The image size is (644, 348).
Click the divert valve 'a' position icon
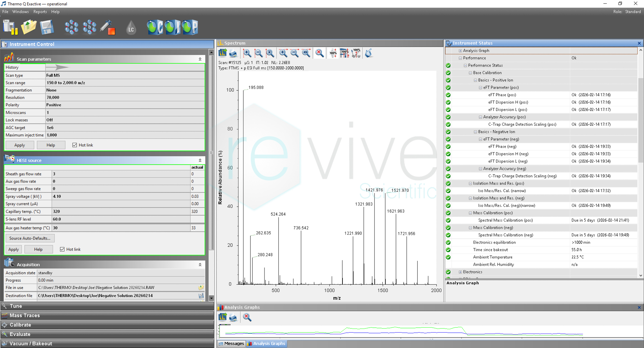click(x=71, y=27)
